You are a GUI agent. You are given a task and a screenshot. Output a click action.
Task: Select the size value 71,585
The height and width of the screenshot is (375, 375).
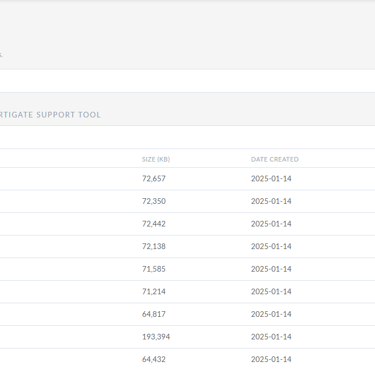pos(154,269)
